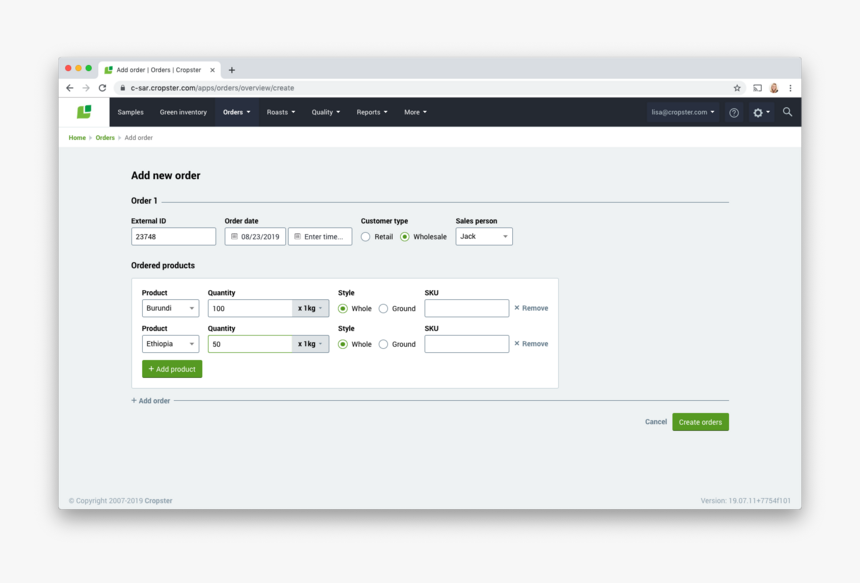
Task: Bookmark page with star icon
Action: coord(737,88)
